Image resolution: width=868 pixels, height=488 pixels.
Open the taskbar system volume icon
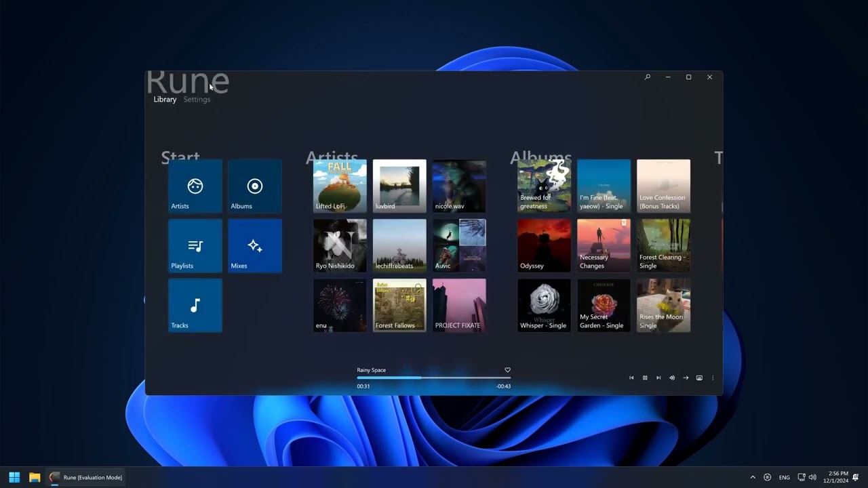click(x=812, y=477)
